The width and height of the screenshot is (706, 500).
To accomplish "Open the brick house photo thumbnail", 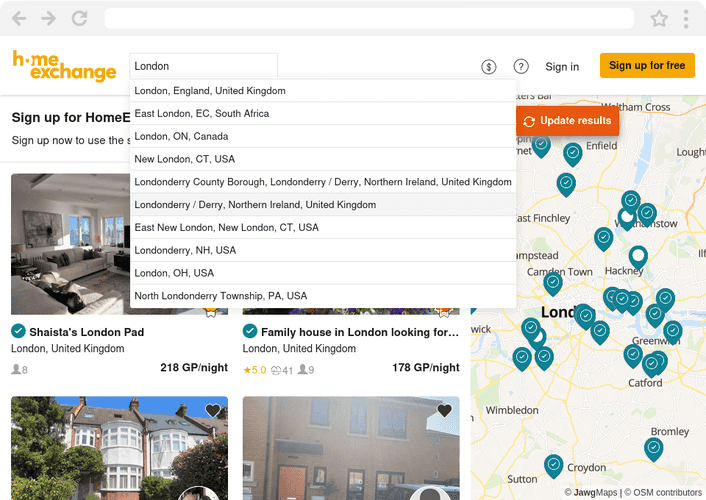I will tap(351, 448).
